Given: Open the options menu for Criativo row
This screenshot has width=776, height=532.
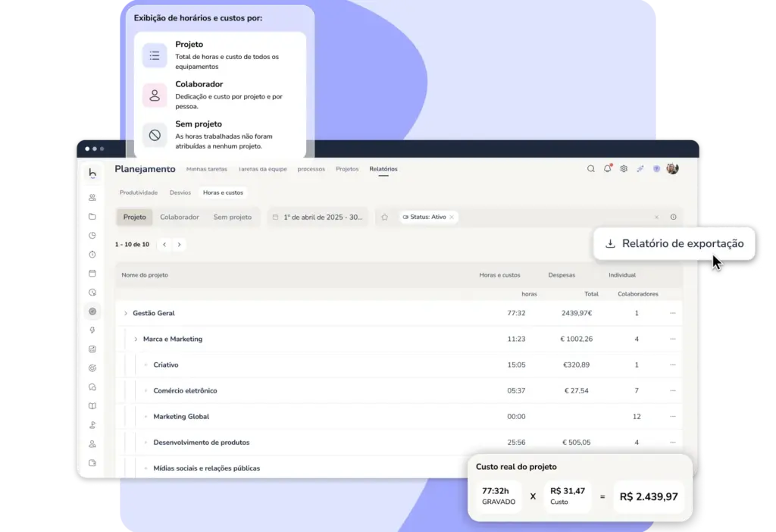Looking at the screenshot, I should (673, 365).
